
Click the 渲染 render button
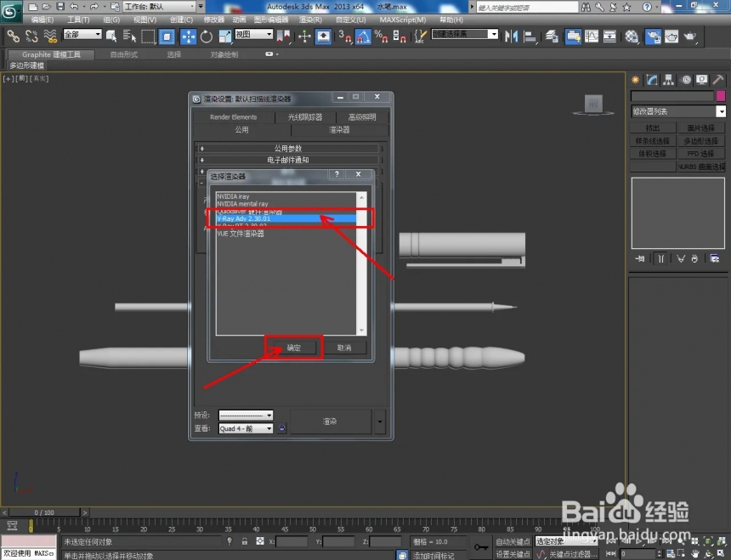point(331,421)
